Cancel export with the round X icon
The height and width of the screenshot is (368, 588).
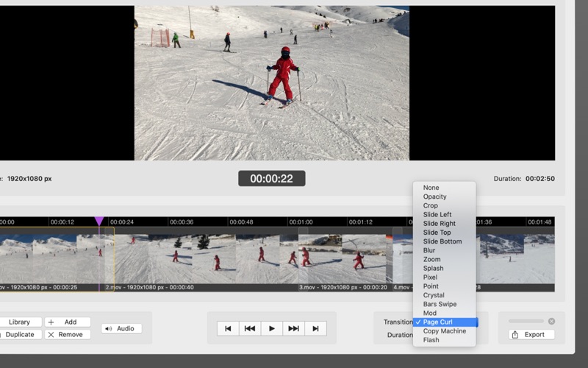(552, 321)
